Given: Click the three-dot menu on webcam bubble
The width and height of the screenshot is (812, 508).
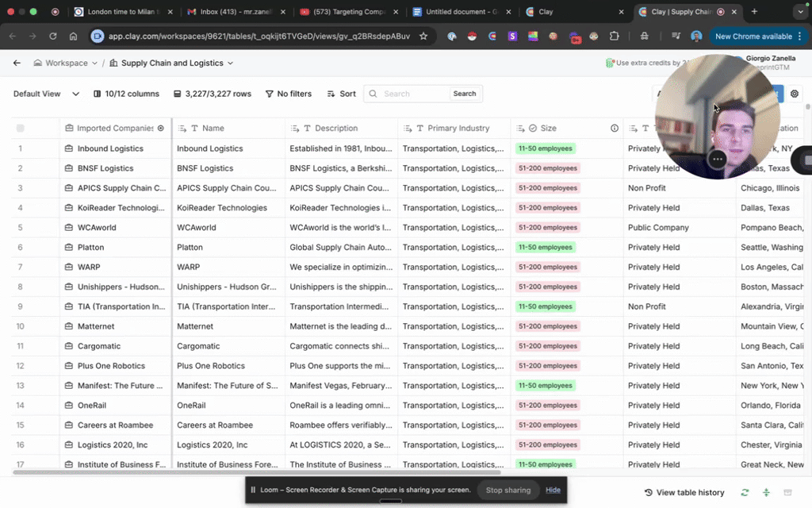Looking at the screenshot, I should tap(717, 159).
